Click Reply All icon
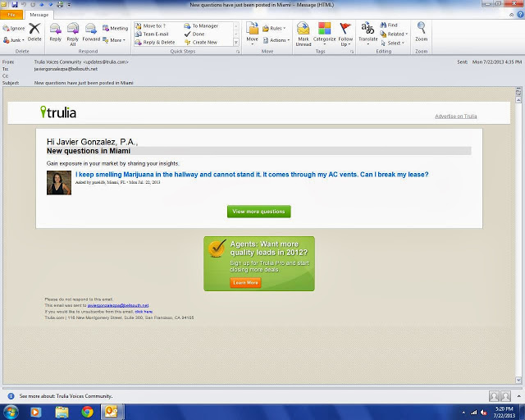The height and width of the screenshot is (420, 525). point(73,34)
